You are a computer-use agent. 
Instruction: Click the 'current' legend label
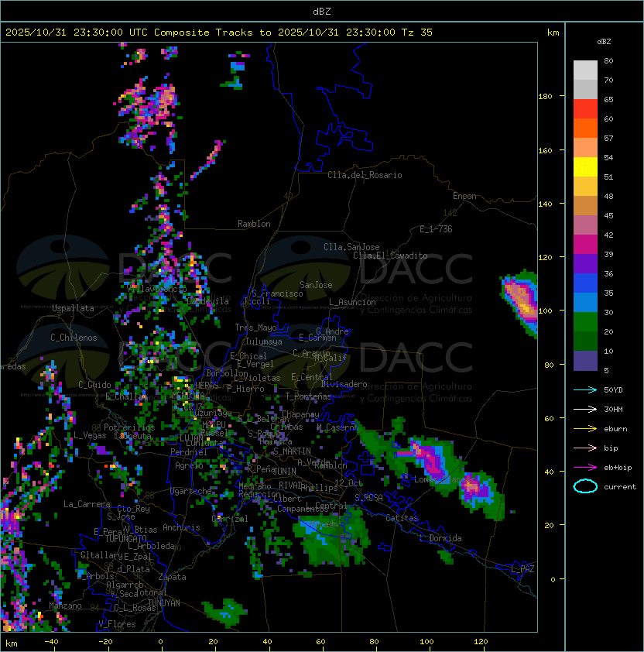(620, 487)
